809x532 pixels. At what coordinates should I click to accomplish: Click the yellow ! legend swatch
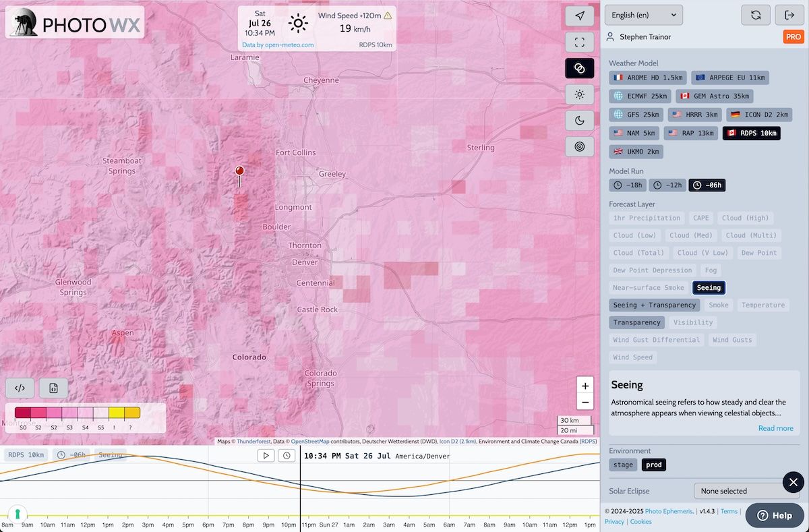click(x=116, y=413)
